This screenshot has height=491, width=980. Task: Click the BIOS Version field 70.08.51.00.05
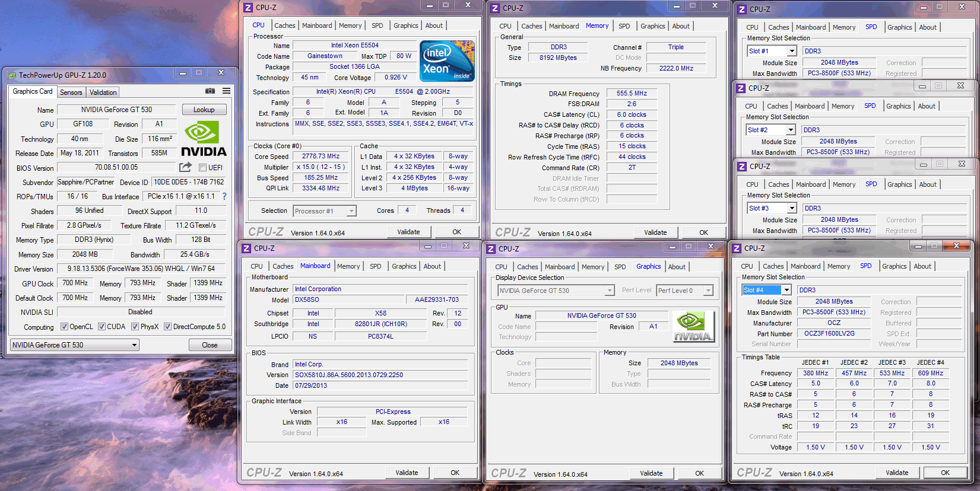click(x=116, y=167)
